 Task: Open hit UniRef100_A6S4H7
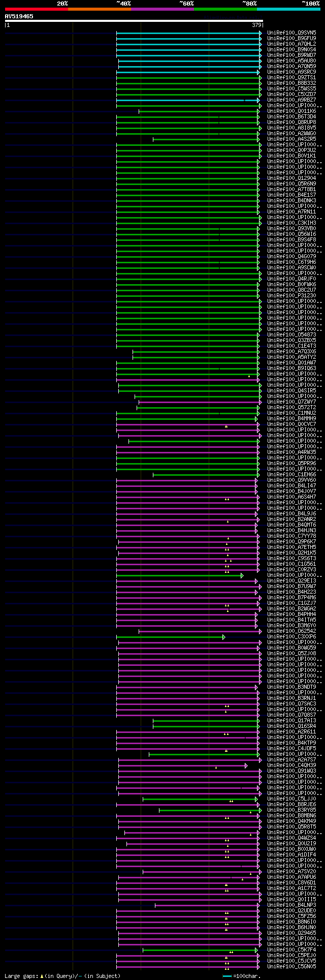point(291,497)
